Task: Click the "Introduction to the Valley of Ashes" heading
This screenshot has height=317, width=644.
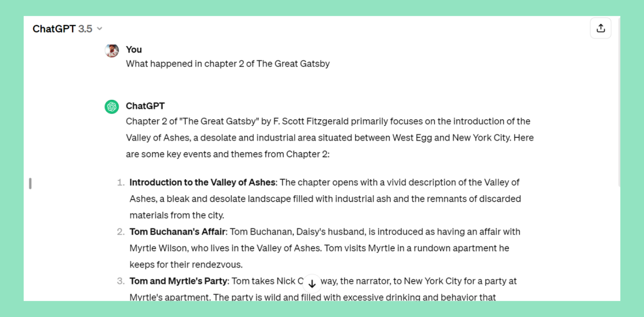Action: [x=203, y=182]
